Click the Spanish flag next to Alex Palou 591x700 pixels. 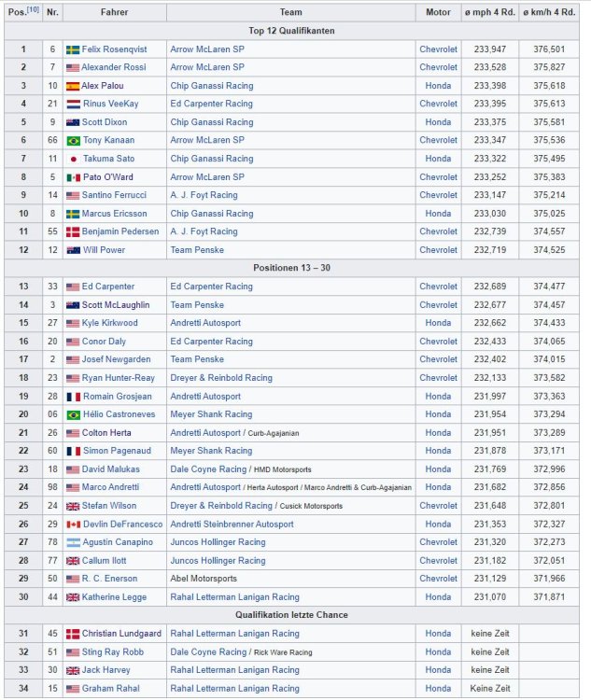point(73,86)
